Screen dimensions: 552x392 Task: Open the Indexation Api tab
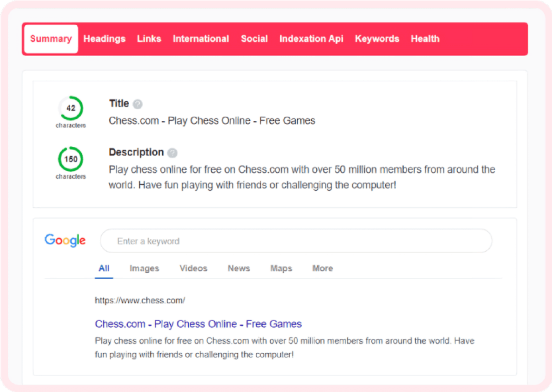(311, 39)
